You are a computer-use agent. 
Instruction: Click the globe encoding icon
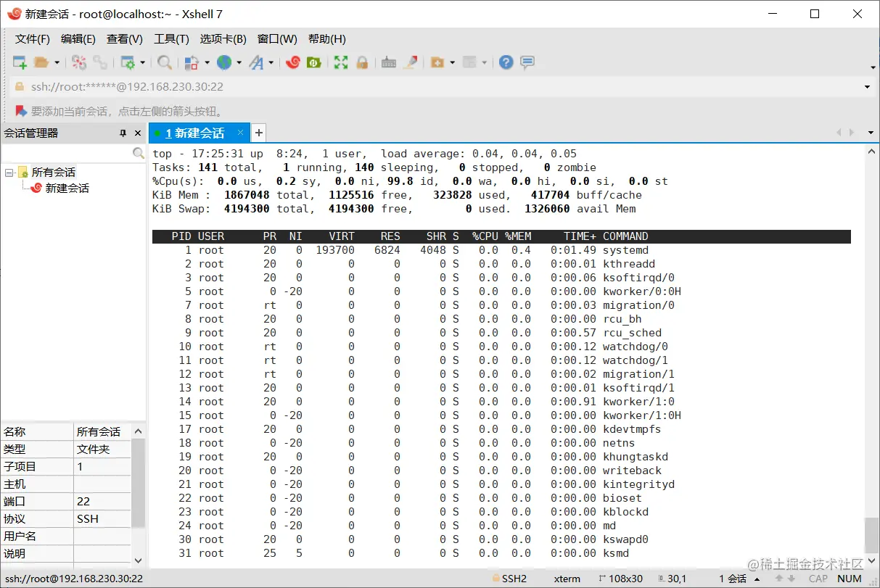[224, 63]
